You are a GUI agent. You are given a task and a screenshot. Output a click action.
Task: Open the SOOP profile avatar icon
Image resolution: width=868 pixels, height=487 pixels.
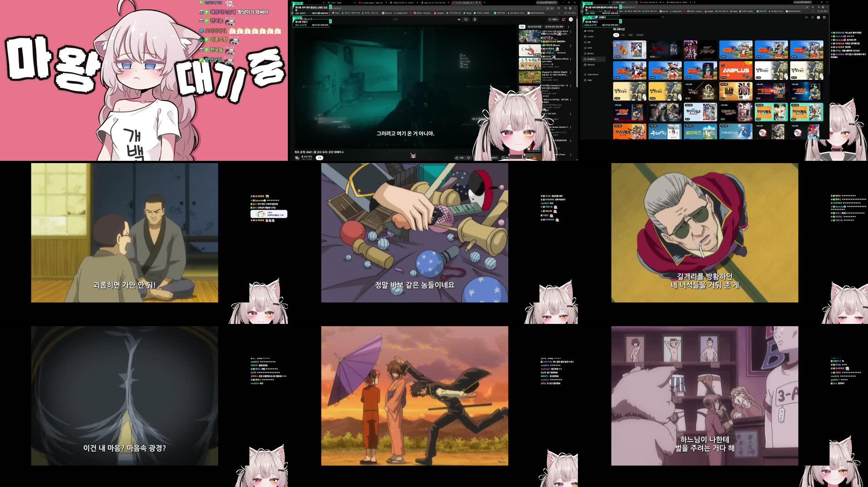point(818,17)
